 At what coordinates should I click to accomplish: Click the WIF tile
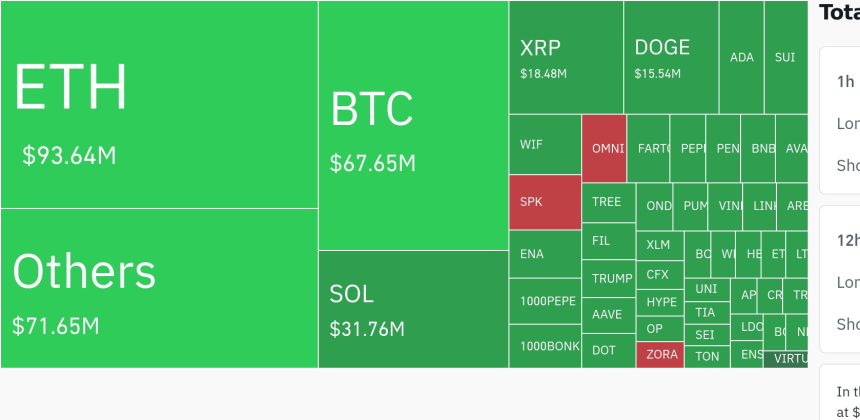tap(544, 144)
